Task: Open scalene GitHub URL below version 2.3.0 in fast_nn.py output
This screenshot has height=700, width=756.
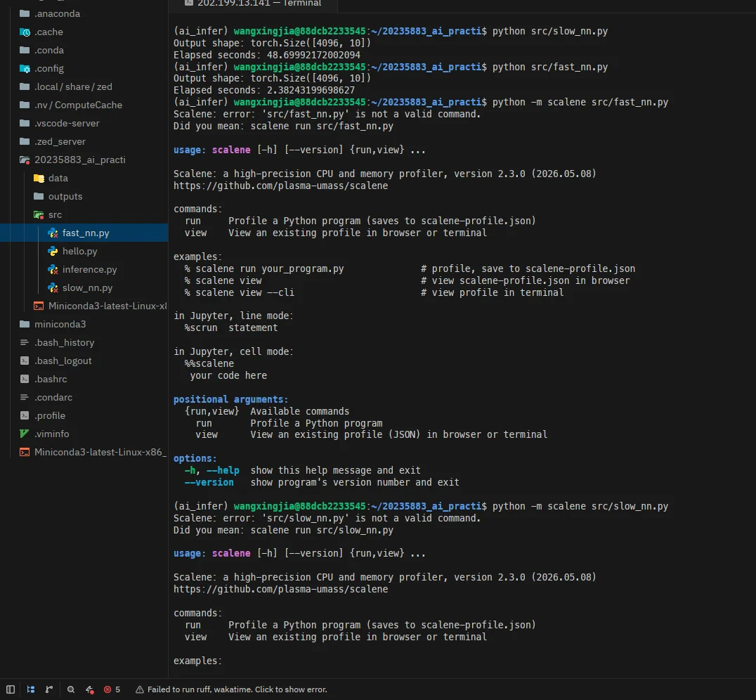Action: click(280, 186)
